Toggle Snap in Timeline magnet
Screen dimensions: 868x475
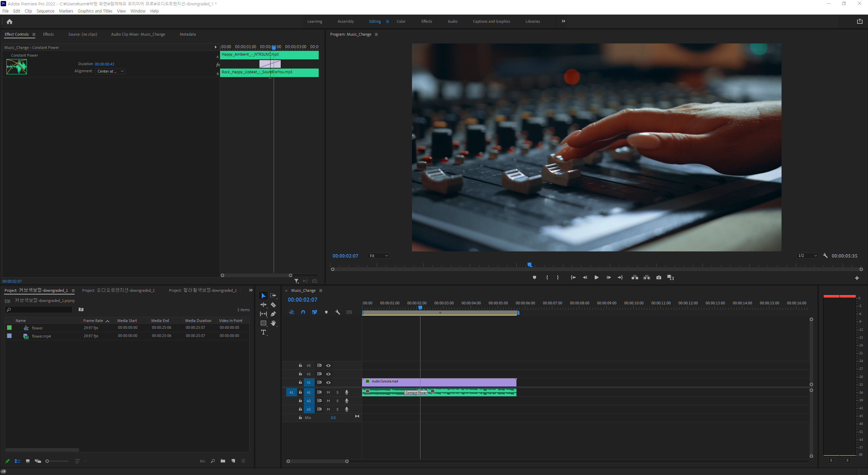(303, 312)
